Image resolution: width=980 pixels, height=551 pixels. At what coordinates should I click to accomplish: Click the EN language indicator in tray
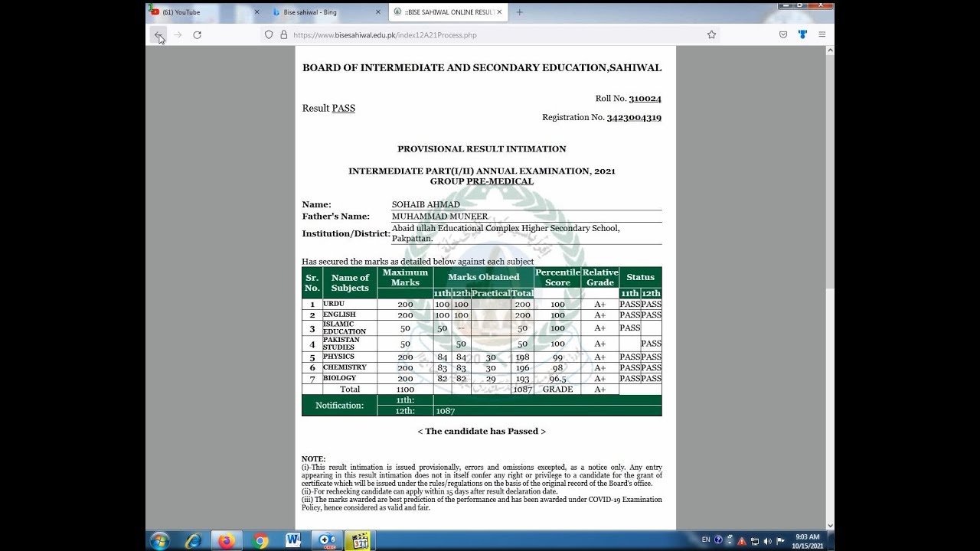[x=706, y=540]
